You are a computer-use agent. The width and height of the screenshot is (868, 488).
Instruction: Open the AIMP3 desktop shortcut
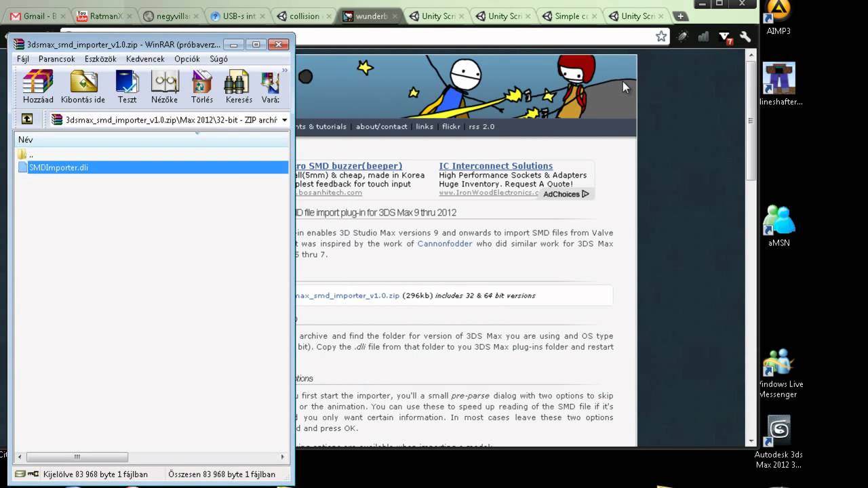[x=778, y=18]
